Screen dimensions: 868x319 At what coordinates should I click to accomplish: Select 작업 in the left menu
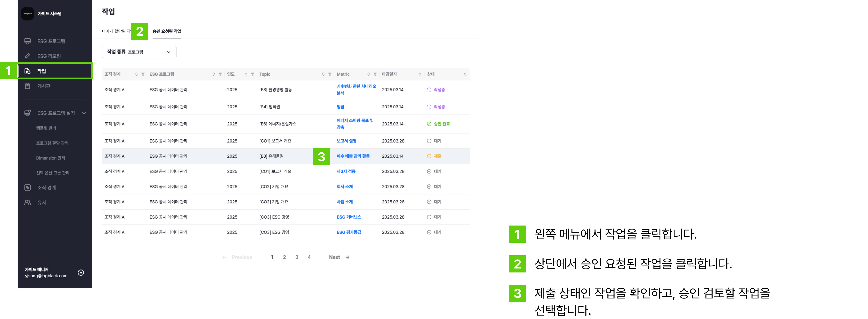click(55, 71)
